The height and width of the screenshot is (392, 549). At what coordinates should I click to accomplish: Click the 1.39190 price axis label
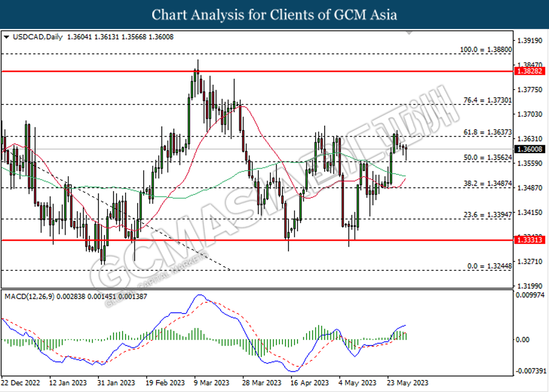tap(530, 41)
